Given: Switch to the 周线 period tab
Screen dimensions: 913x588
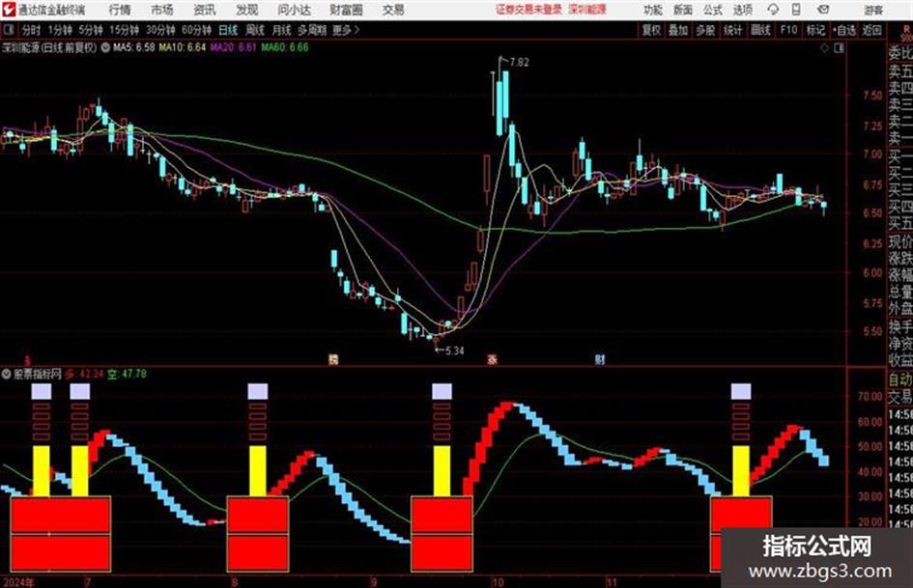Looking at the screenshot, I should pyautogui.click(x=254, y=30).
